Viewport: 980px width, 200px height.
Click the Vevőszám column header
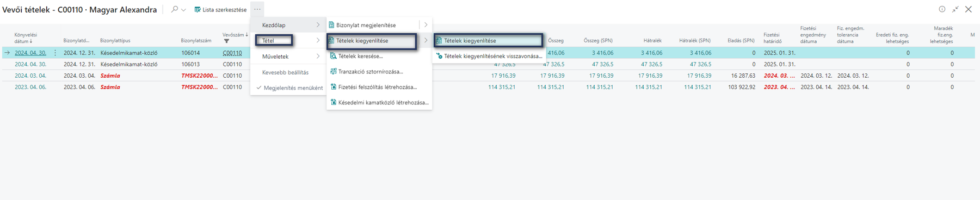click(x=235, y=35)
